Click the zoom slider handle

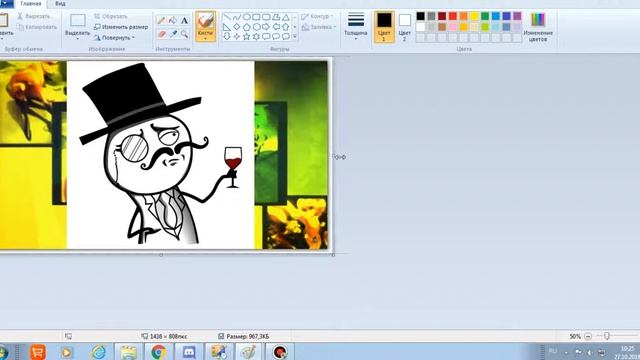pyautogui.click(x=607, y=336)
